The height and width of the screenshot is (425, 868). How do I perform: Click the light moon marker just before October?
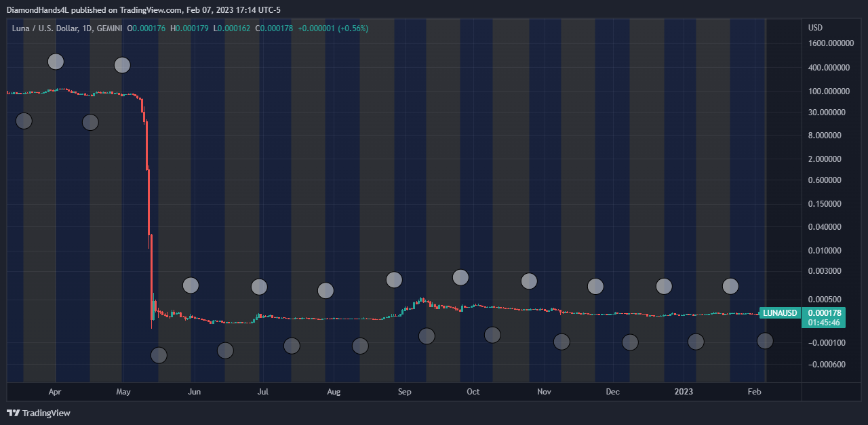[x=460, y=277]
